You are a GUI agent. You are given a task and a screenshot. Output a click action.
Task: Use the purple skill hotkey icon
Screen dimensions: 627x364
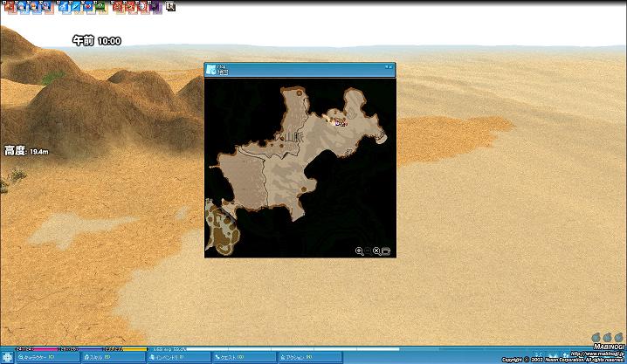tap(155, 6)
